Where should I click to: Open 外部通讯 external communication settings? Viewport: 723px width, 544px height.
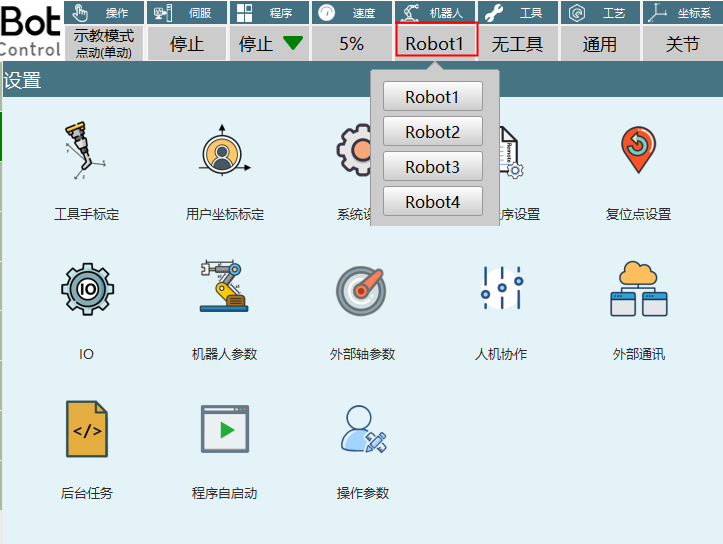tap(638, 291)
